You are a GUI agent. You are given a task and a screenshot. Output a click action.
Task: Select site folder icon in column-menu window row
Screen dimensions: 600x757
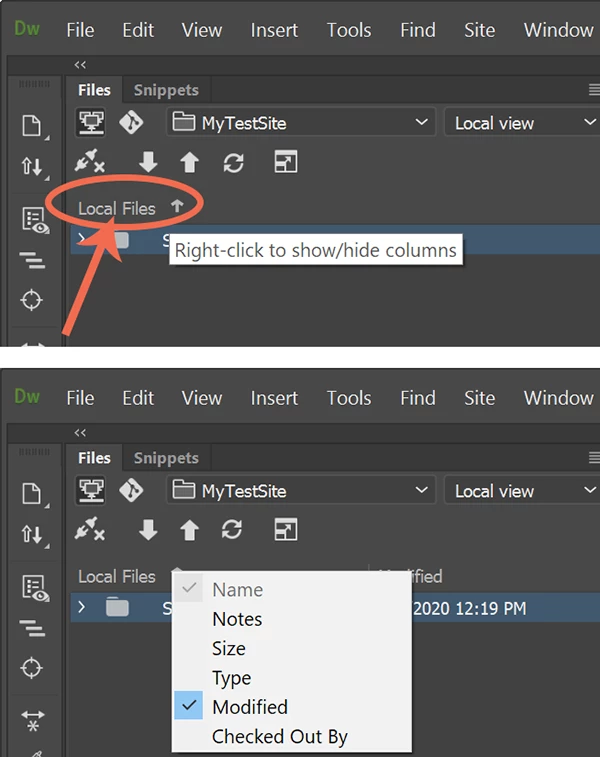click(x=117, y=607)
